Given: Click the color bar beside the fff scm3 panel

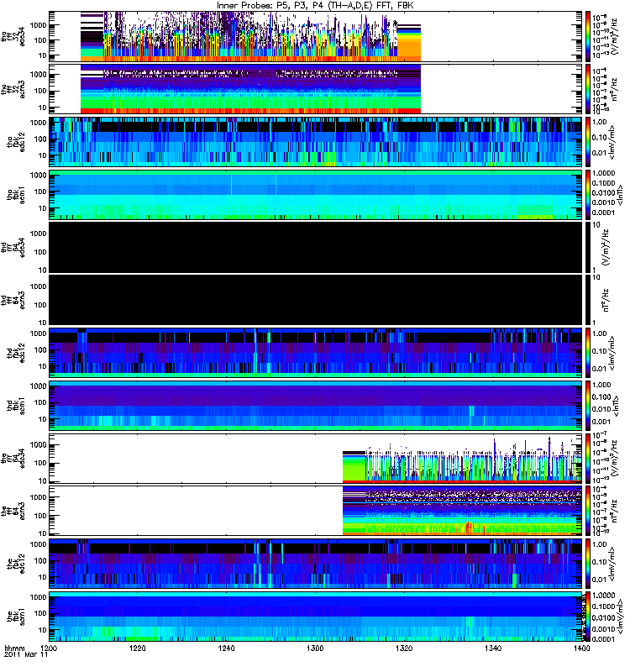Looking at the screenshot, I should point(588,511).
